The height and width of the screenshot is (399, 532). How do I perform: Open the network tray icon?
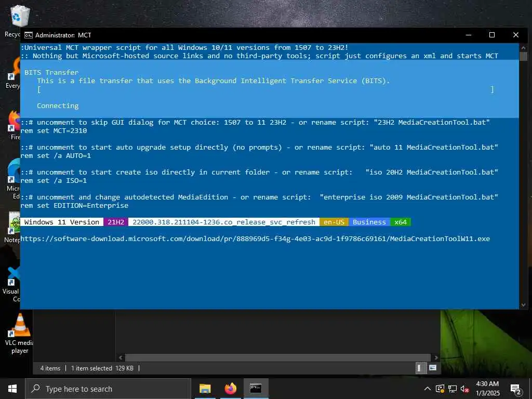pyautogui.click(x=453, y=389)
